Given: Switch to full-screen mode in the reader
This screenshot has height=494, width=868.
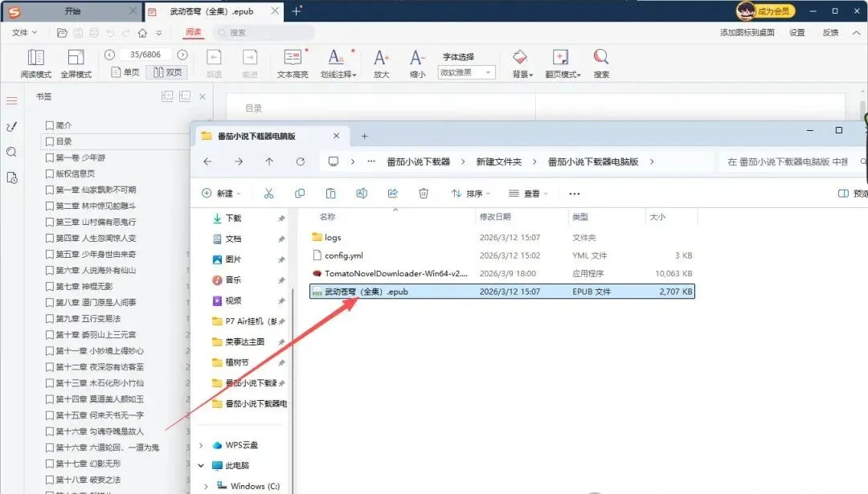Looking at the screenshot, I should 76,63.
